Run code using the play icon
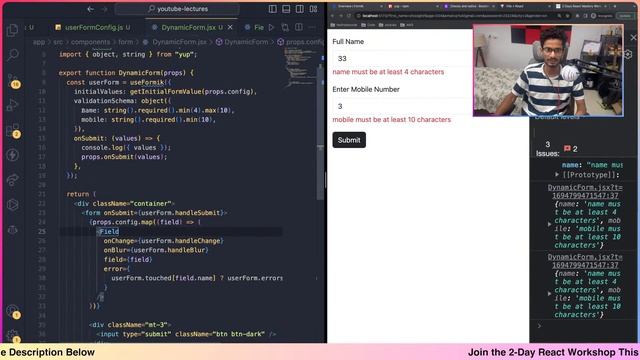 [271, 27]
